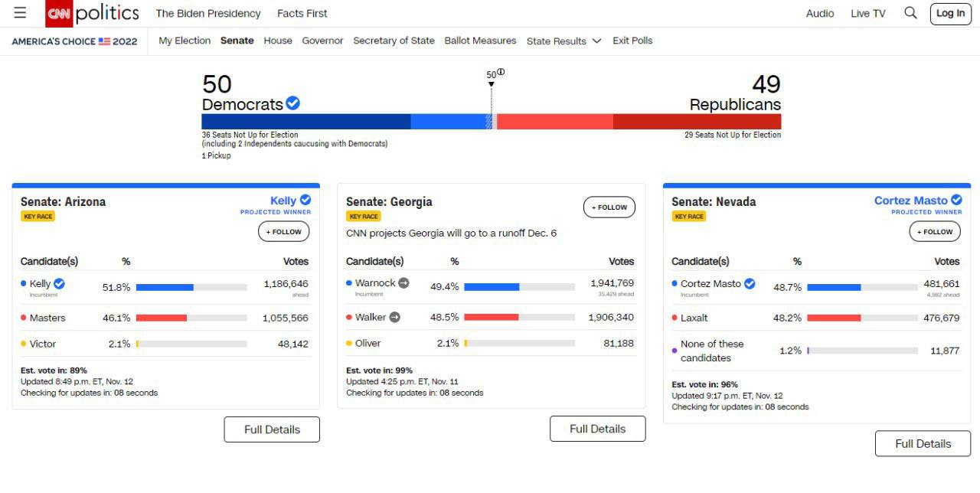The width and height of the screenshot is (980, 493).
Task: Follow the Arizona Senate race
Action: click(x=283, y=232)
